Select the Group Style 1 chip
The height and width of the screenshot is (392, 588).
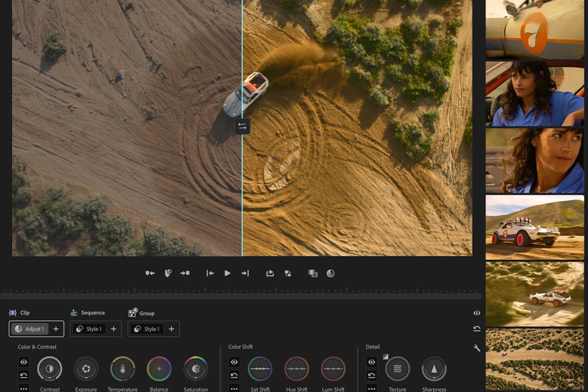pos(147,329)
